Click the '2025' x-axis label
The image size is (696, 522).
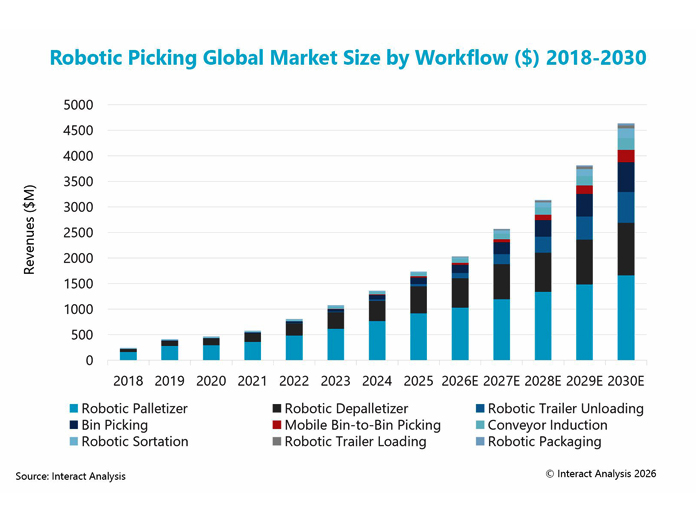point(419,381)
